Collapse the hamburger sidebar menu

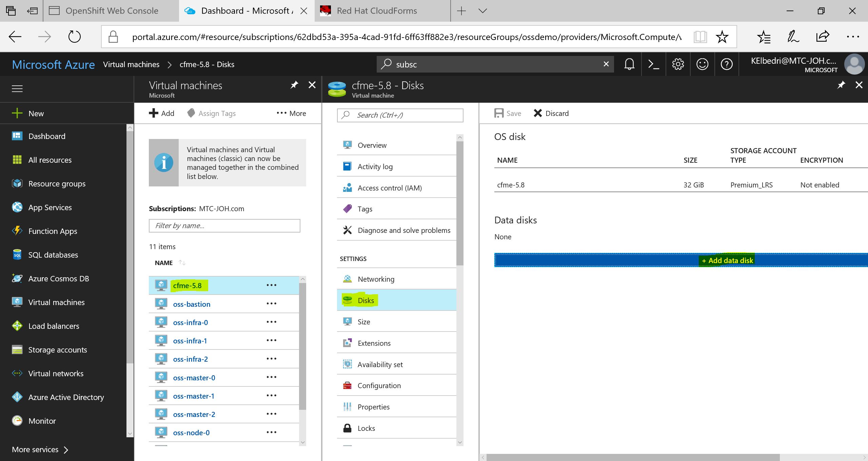coord(17,89)
